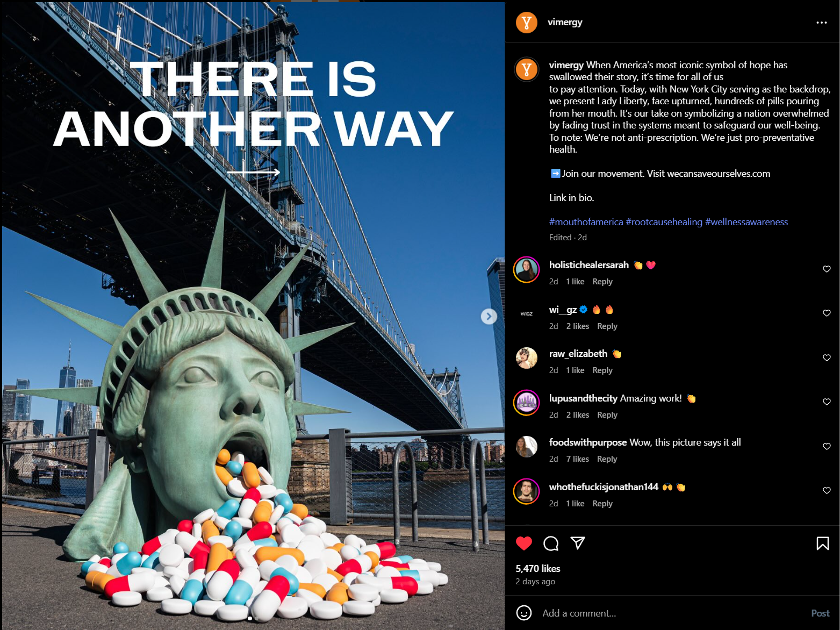View 7 likes on foodswithpurpose comment
This screenshot has width=840, height=630.
click(578, 459)
